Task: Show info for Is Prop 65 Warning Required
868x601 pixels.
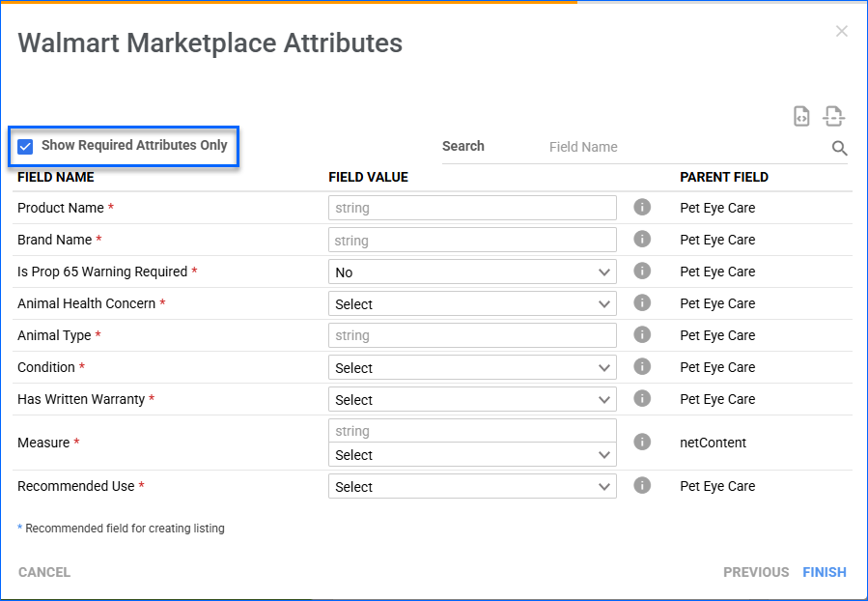Action: pos(642,271)
